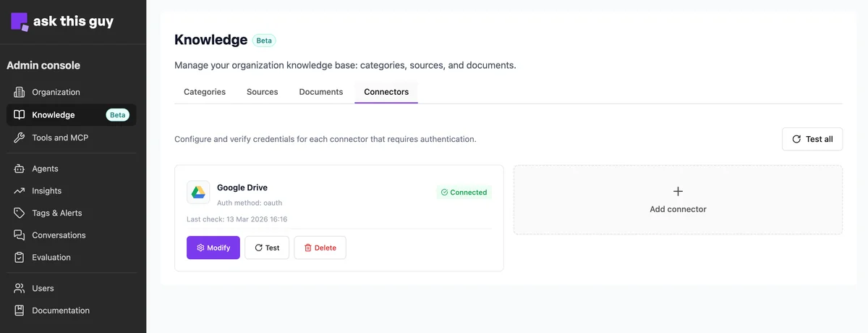This screenshot has width=868, height=333.
Task: Go to the Agents page
Action: click(x=72, y=169)
